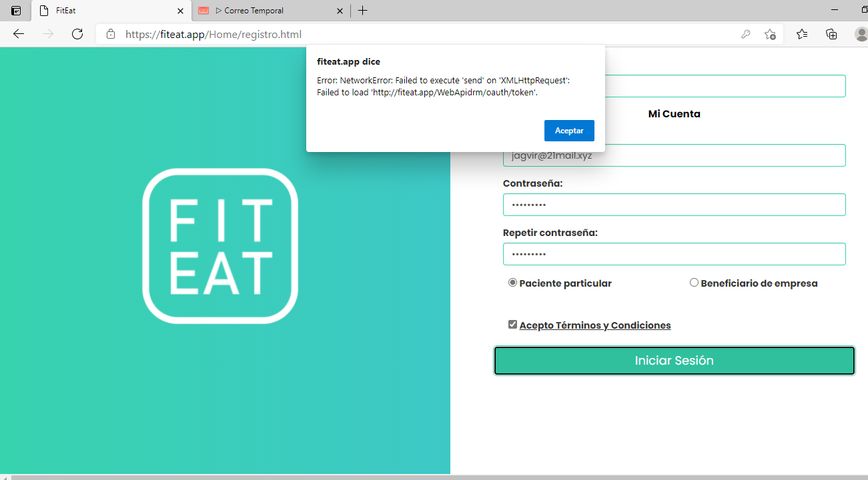Open the Collections icon in the toolbar
Screen dimensions: 868x480
click(x=831, y=34)
